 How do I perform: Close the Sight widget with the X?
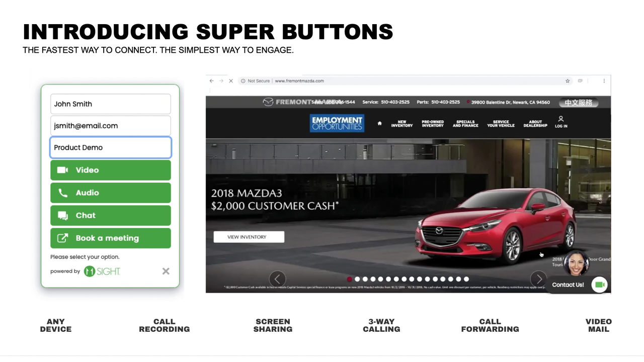pyautogui.click(x=166, y=271)
